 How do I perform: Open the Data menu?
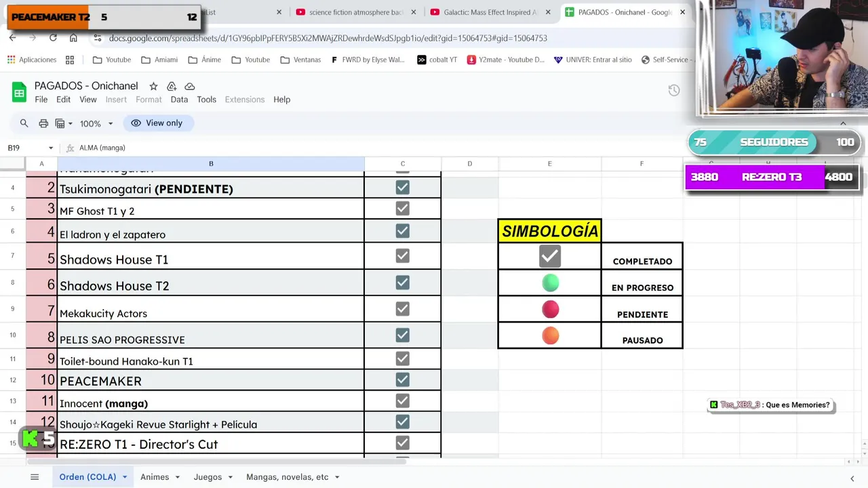click(179, 100)
